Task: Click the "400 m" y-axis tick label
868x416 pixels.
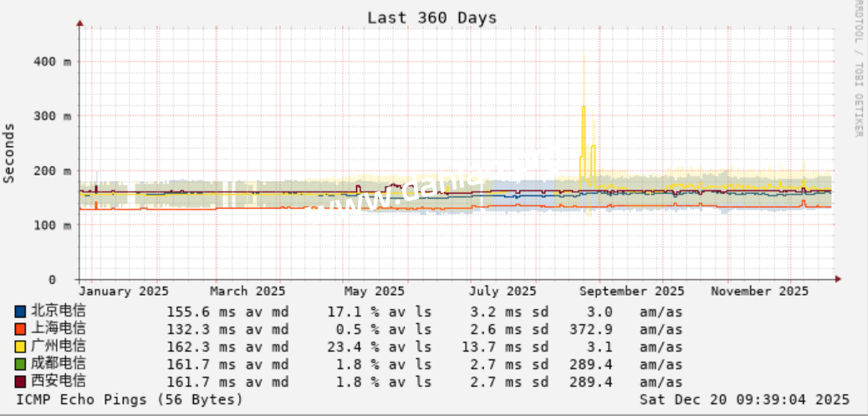Action: pyautogui.click(x=53, y=61)
